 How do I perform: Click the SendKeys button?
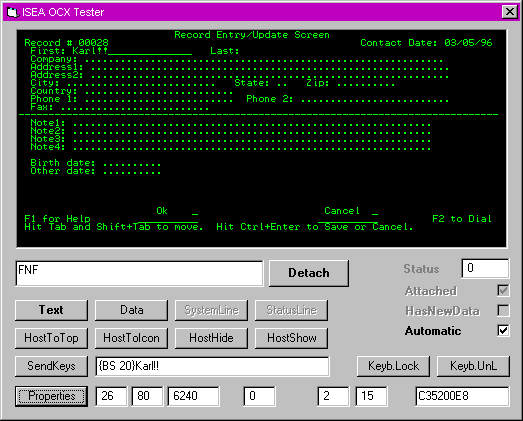point(51,366)
